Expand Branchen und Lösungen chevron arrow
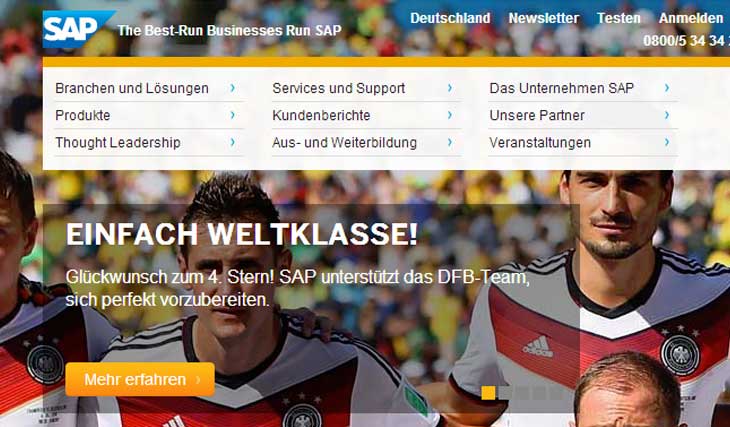The height and width of the screenshot is (427, 730). [232, 88]
